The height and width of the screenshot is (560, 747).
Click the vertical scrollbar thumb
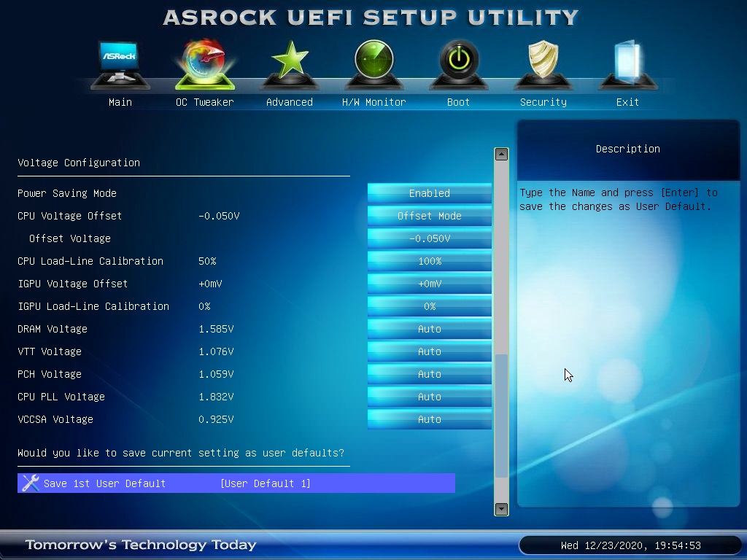click(501, 415)
